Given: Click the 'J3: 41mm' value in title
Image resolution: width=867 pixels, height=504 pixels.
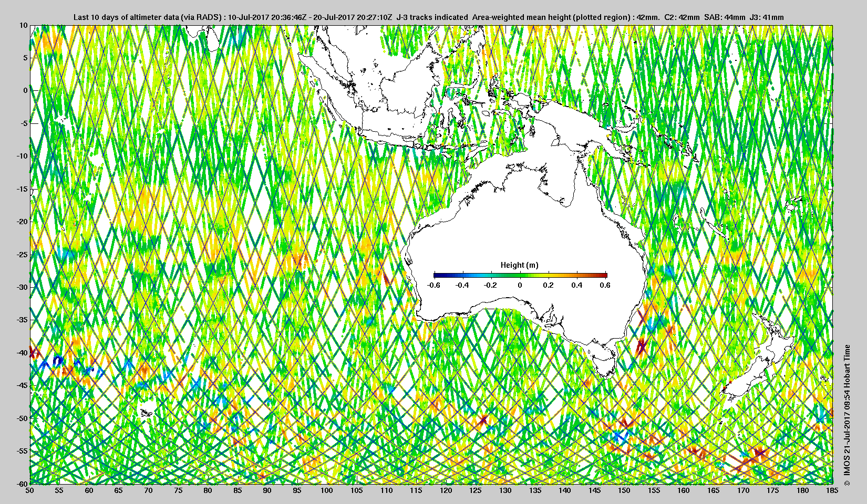Looking at the screenshot, I should point(767,17).
